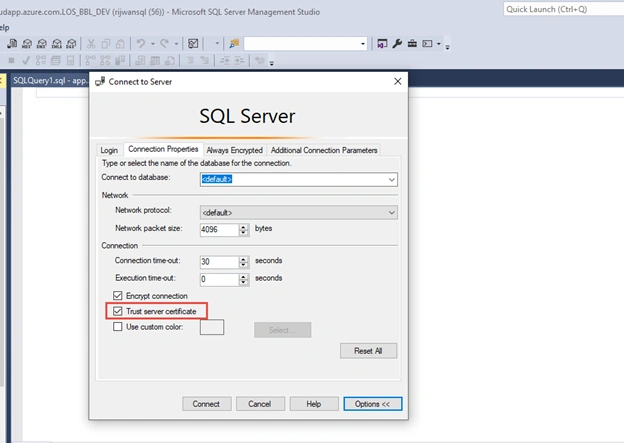This screenshot has height=443, width=624.
Task: Click the purple Visual Studio window icon
Action: [x=382, y=43]
